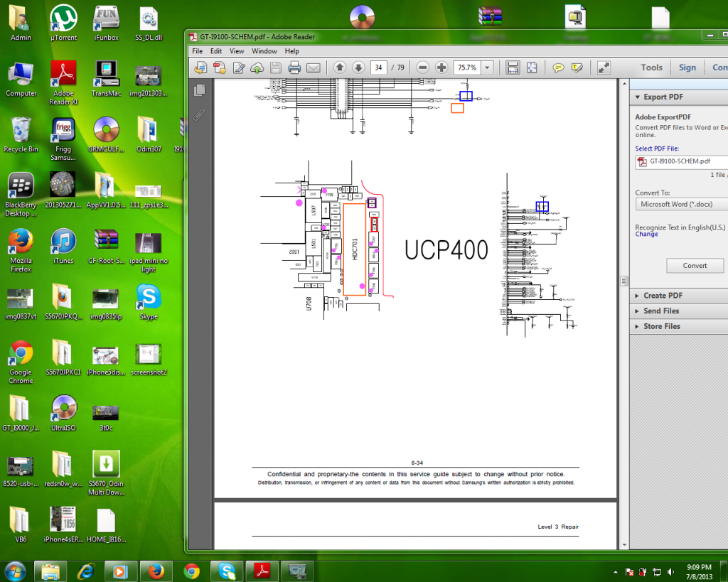Show the attachments paperclip panel

[200, 114]
